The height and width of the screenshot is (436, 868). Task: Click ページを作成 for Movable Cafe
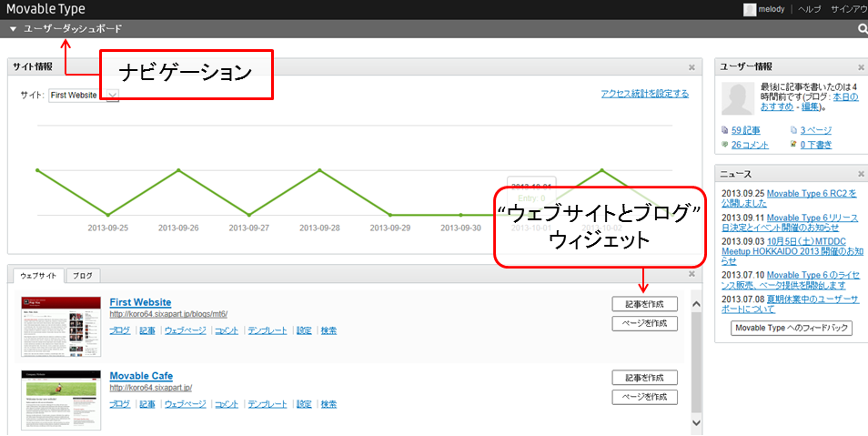coord(644,397)
